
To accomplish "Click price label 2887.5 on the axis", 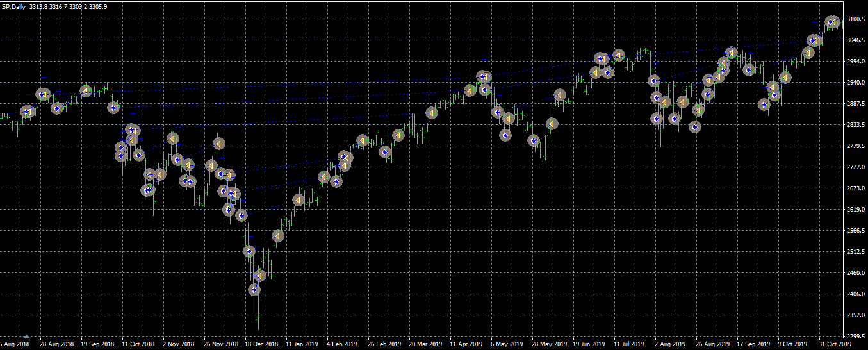I will point(856,104).
